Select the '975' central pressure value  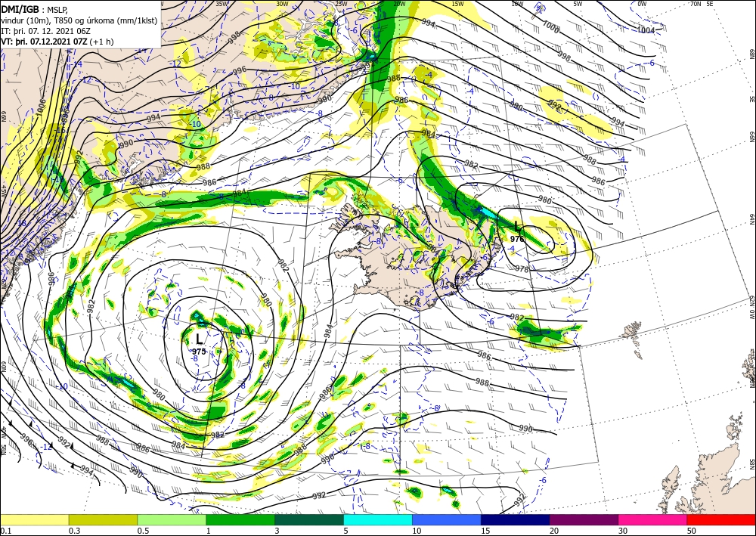point(199,352)
